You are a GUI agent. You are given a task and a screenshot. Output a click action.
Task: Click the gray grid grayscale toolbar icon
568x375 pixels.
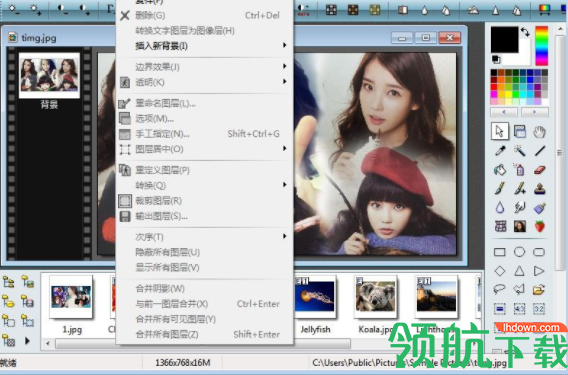click(331, 10)
